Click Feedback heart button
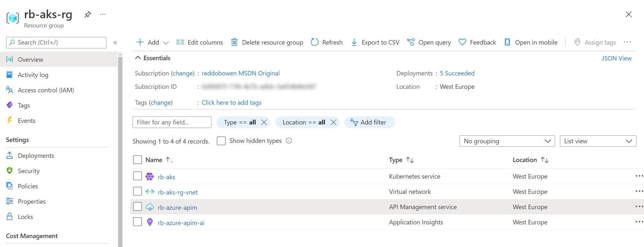 point(477,42)
